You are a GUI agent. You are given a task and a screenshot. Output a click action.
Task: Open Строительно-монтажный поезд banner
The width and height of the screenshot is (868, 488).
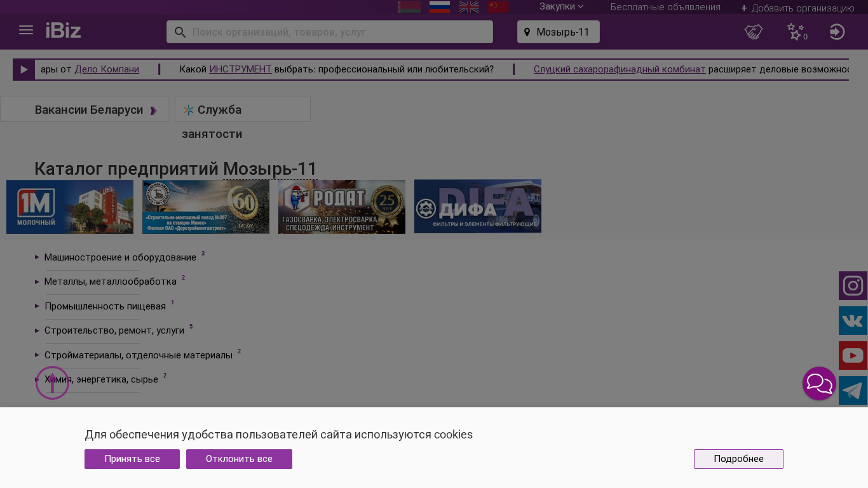coord(206,207)
